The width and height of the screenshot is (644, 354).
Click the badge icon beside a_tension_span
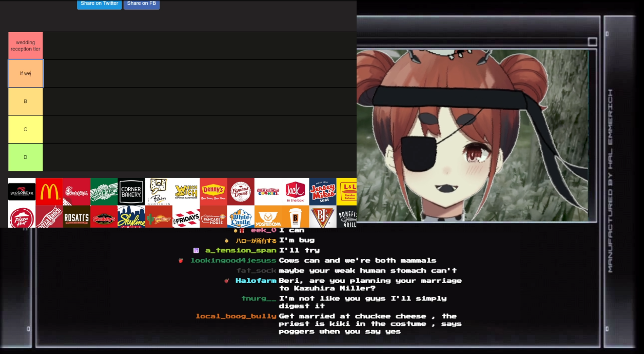point(196,251)
